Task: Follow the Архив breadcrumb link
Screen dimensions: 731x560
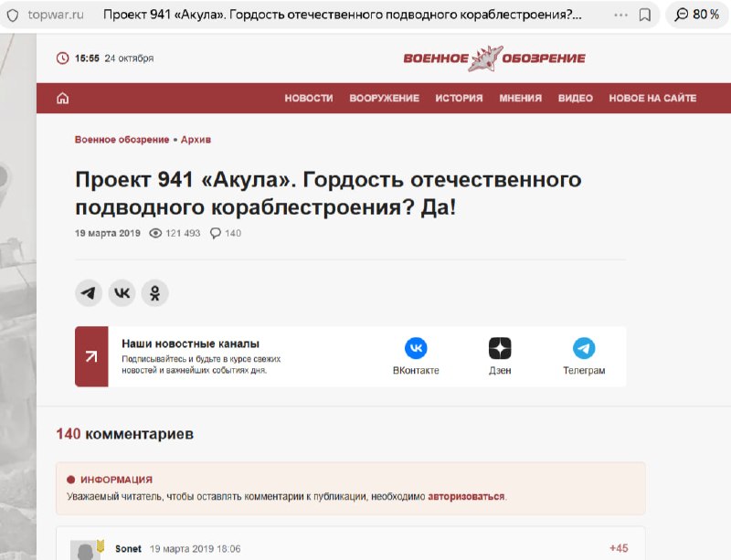Action: coord(196,140)
